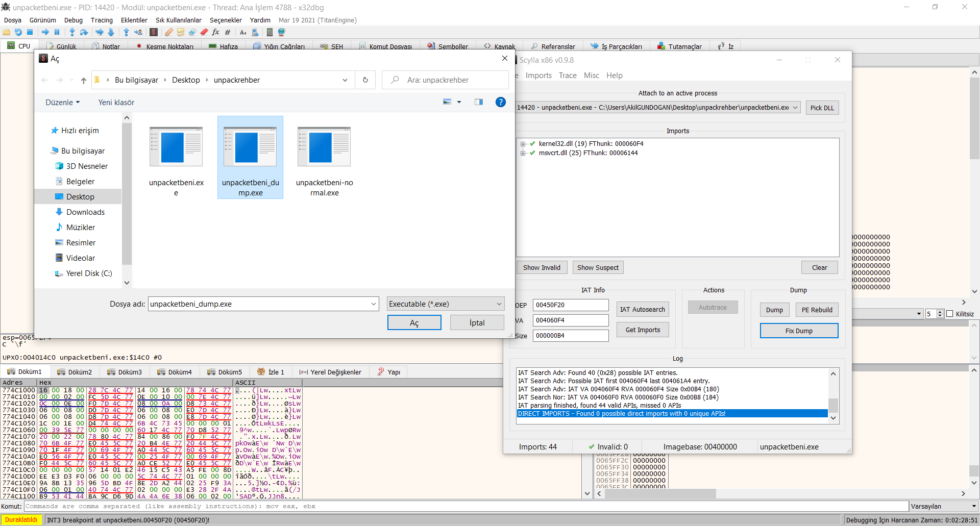Image resolution: width=980 pixels, height=526 pixels.
Task: Click the Step Over arrow icon
Action: [x=84, y=32]
